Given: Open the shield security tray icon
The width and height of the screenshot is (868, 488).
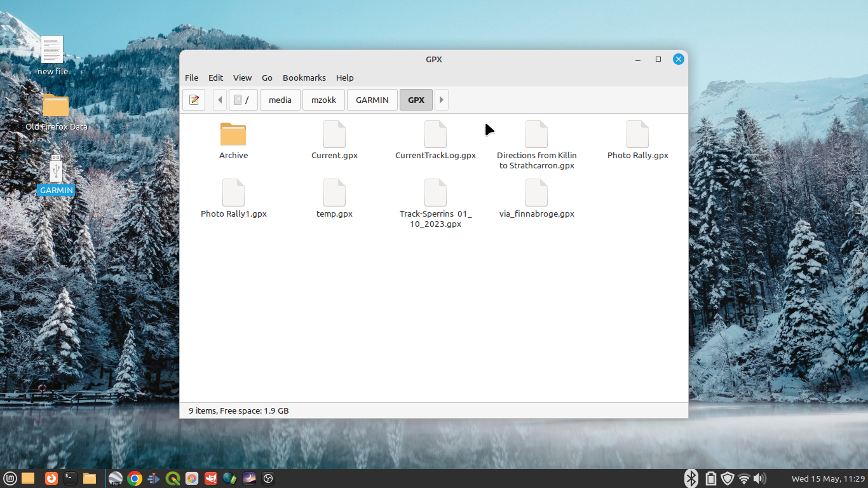Looking at the screenshot, I should click(x=728, y=478).
